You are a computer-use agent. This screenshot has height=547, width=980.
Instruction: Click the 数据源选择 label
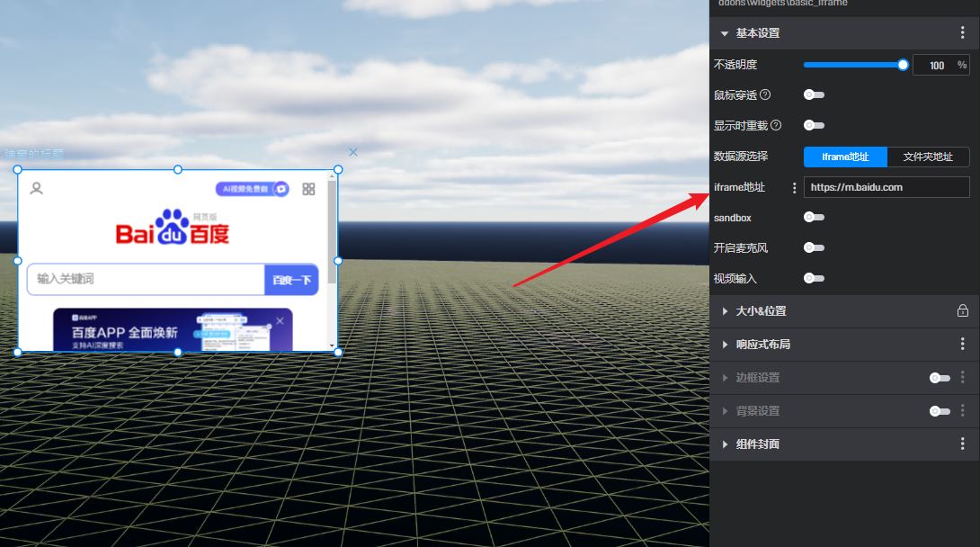741,157
